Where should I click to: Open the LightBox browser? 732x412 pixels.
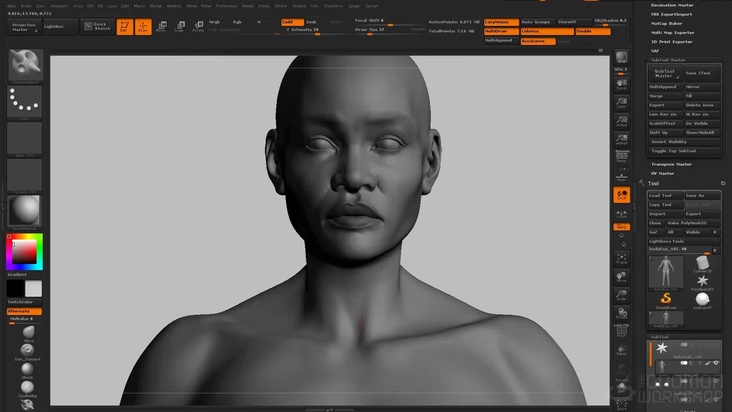tap(55, 26)
